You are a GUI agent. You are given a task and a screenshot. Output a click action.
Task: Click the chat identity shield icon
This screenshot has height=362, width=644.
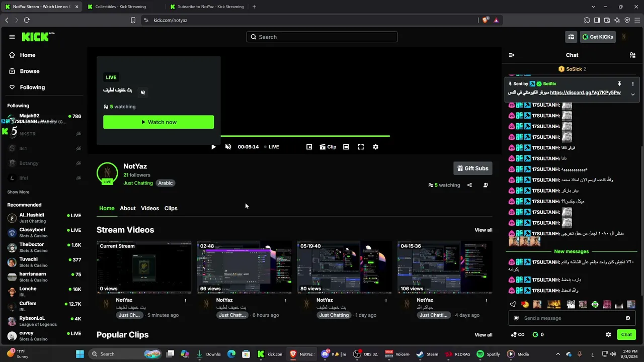point(516,318)
